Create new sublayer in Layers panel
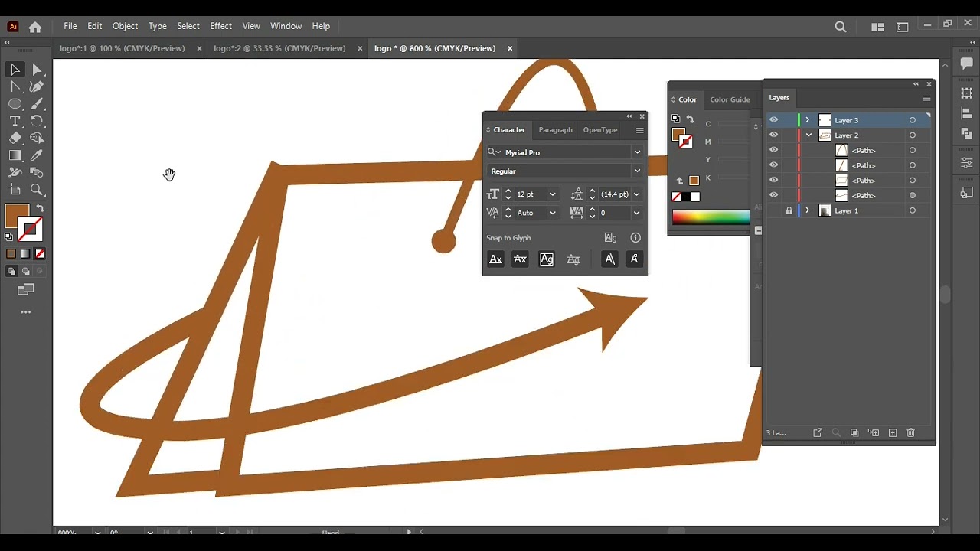 pos(874,433)
